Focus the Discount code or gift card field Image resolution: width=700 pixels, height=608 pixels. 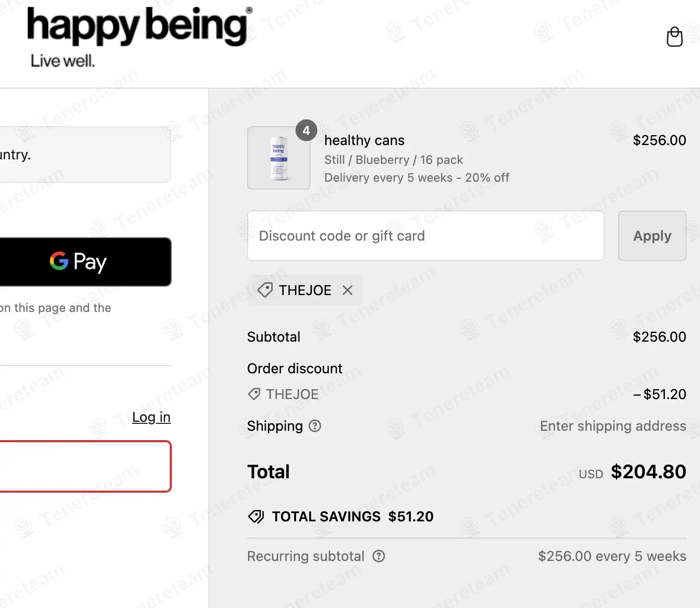click(x=425, y=236)
